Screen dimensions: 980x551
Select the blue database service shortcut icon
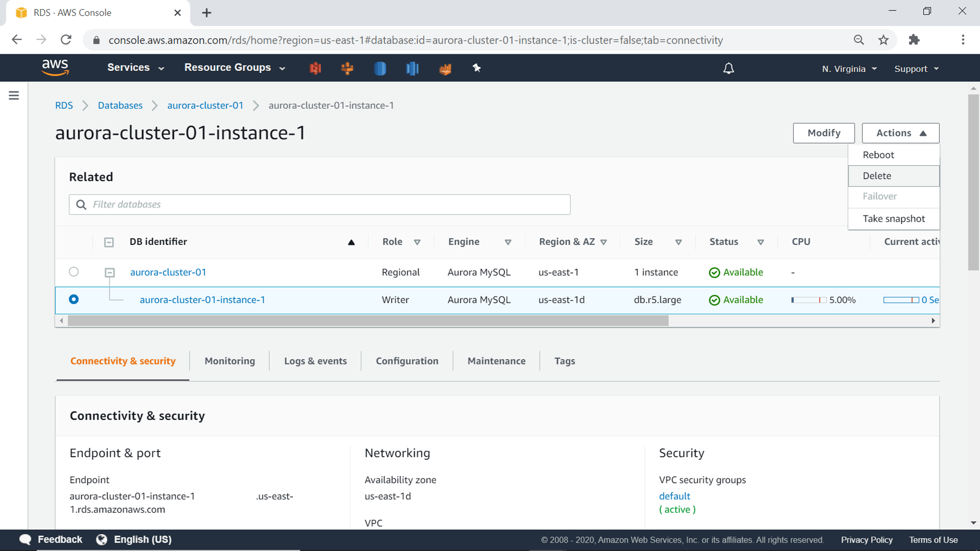point(380,68)
